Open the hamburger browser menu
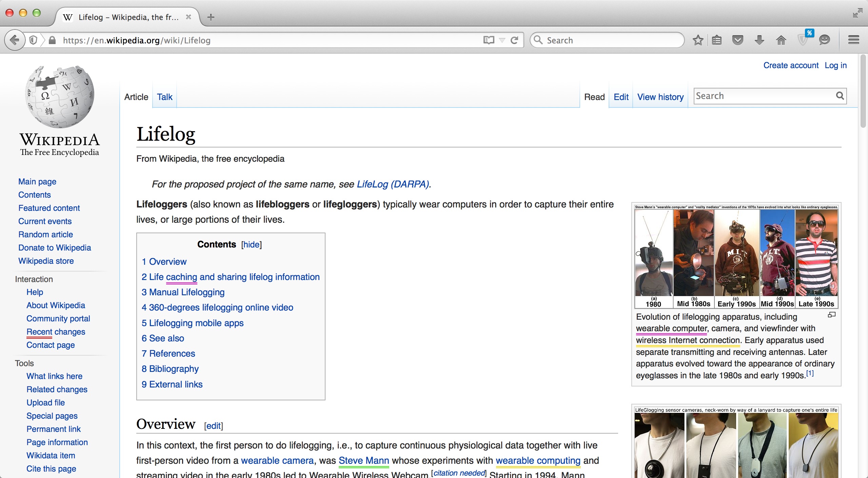 point(853,40)
